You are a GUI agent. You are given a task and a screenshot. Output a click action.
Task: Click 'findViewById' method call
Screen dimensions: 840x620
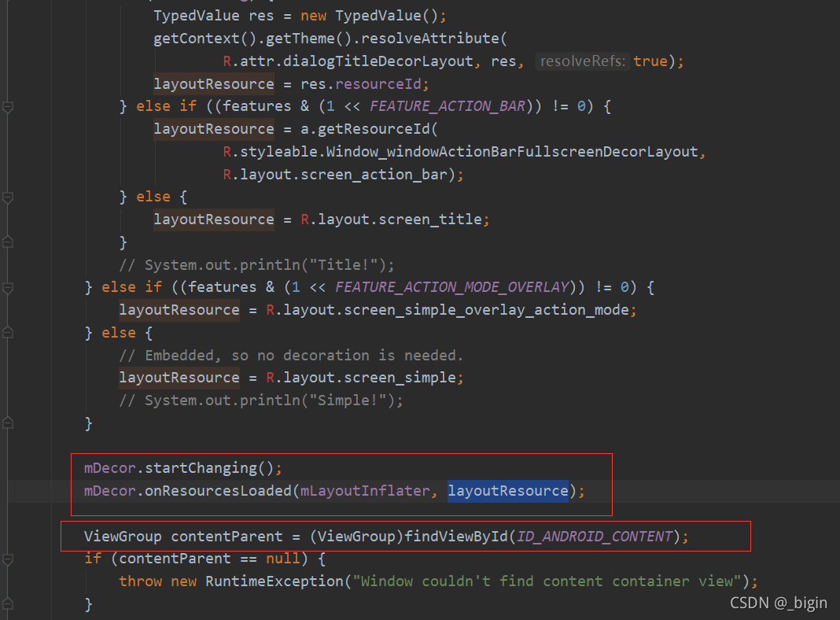tap(456, 537)
